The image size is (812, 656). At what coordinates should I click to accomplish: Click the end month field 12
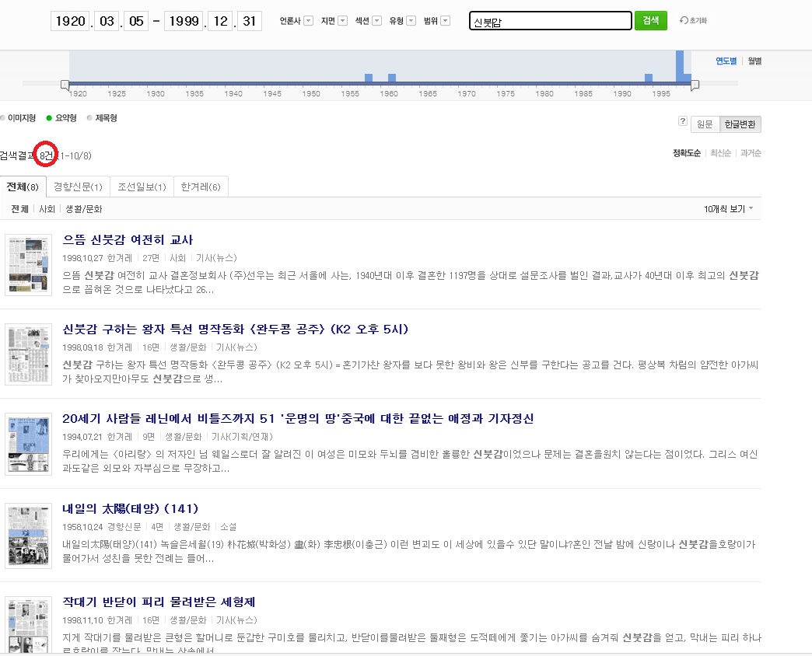click(220, 21)
